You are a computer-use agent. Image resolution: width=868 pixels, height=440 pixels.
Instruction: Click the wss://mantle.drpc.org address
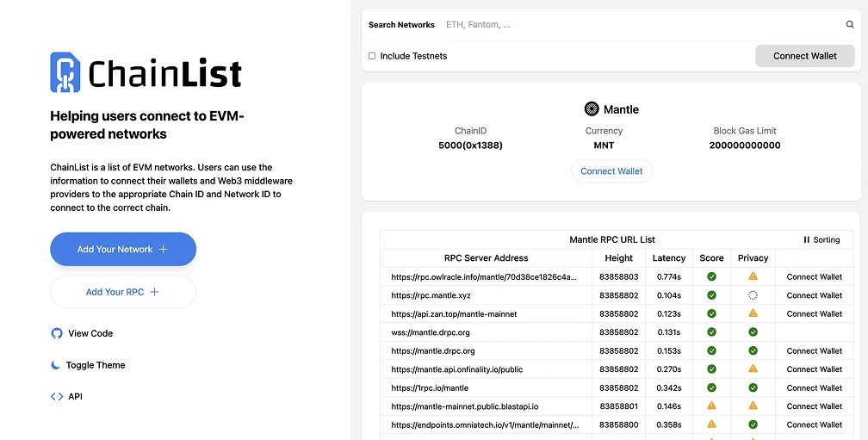pos(431,332)
